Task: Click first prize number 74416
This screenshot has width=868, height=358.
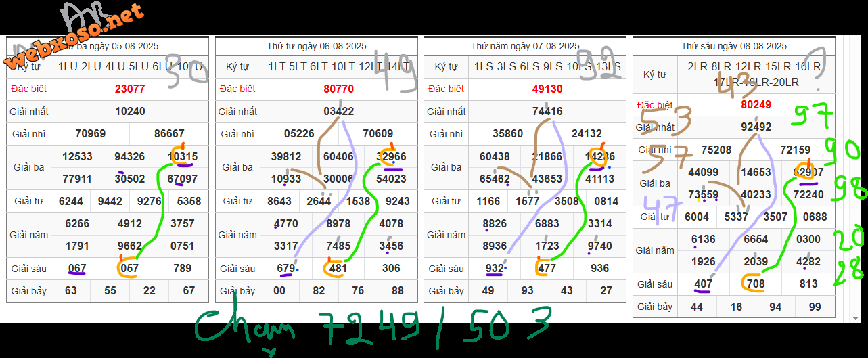Action: (x=547, y=111)
